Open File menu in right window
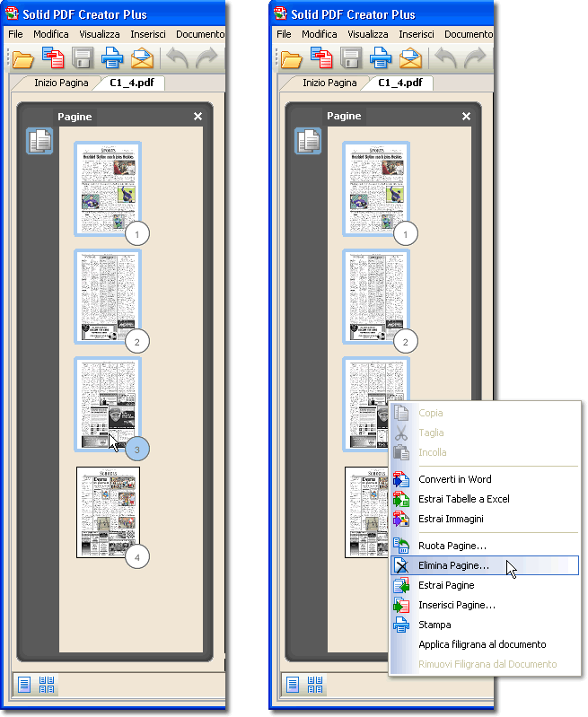 (284, 34)
